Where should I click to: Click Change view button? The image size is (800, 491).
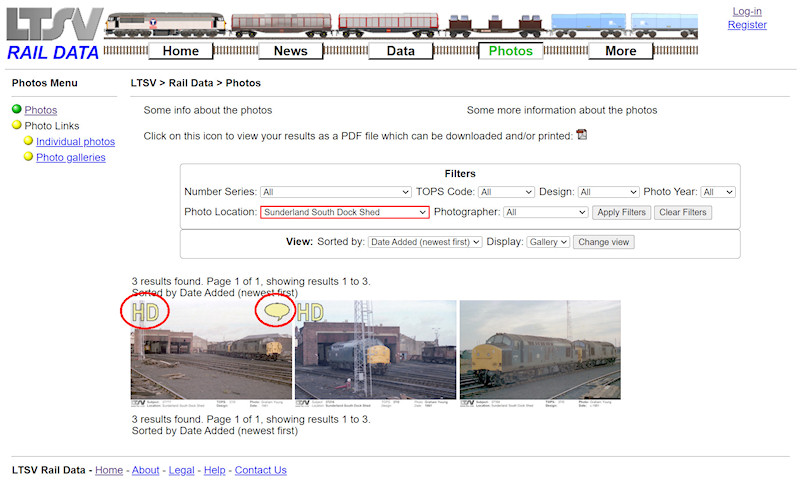(604, 242)
